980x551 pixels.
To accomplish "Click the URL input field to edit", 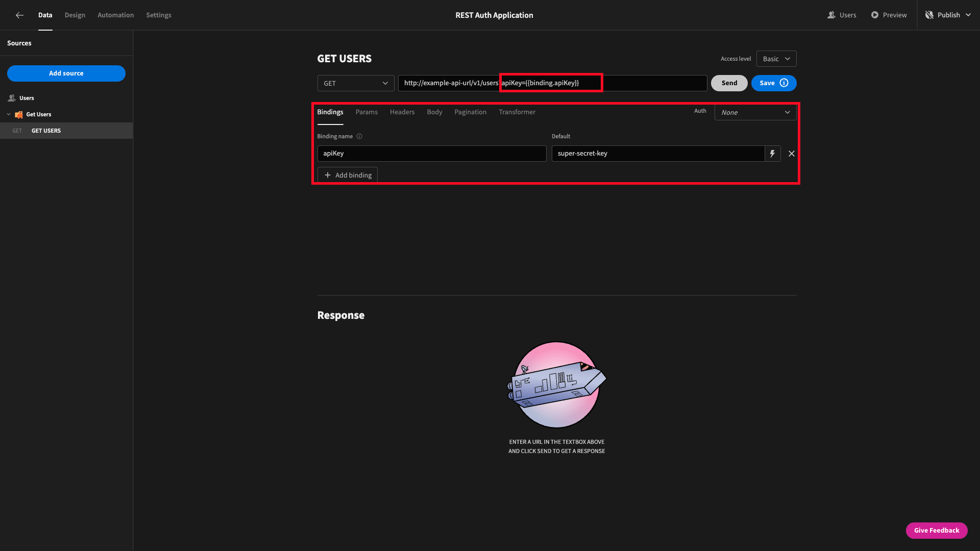I will pos(553,83).
